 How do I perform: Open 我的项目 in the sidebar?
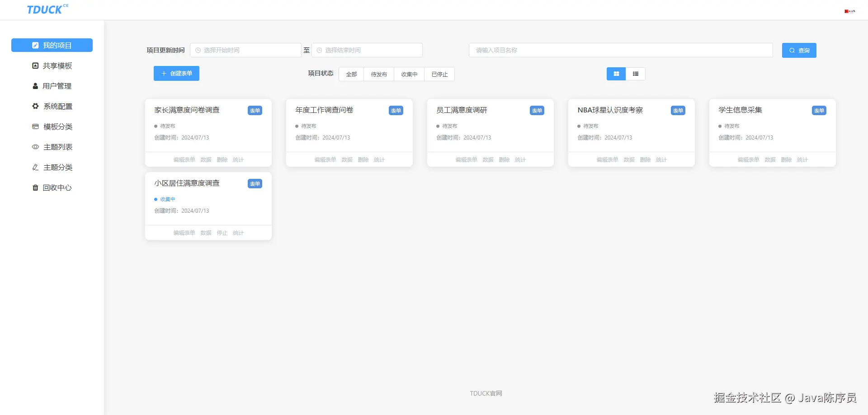pos(52,45)
